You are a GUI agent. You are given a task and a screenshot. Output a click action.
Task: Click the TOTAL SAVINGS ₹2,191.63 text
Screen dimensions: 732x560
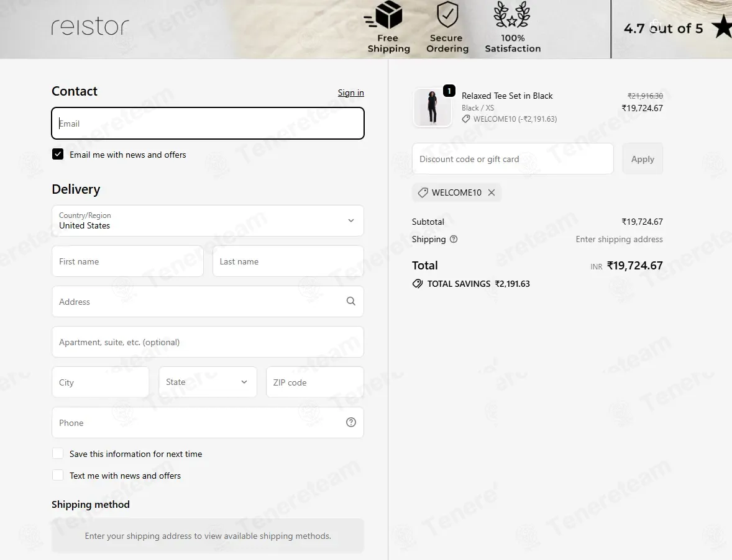point(478,284)
